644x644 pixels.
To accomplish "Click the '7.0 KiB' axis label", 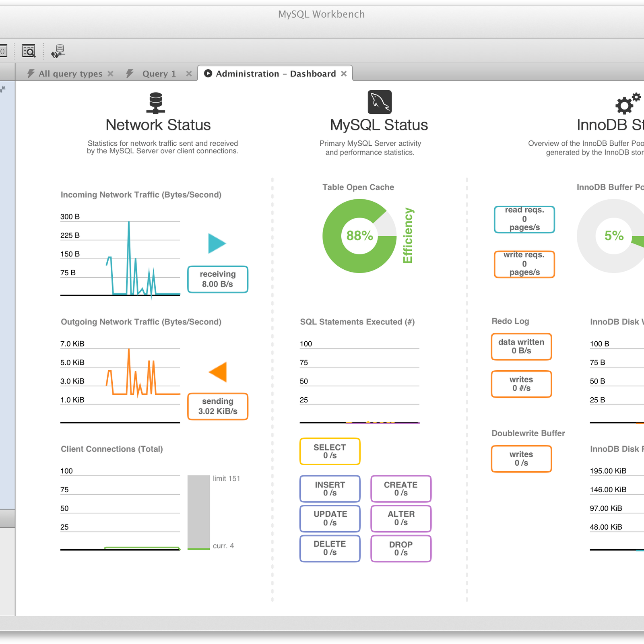I will click(72, 344).
